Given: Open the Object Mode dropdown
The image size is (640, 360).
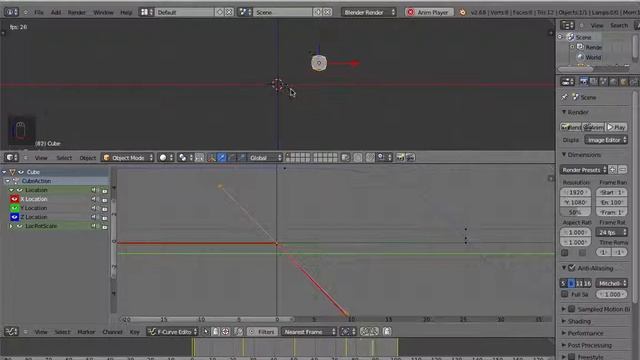Looking at the screenshot, I should (127, 158).
